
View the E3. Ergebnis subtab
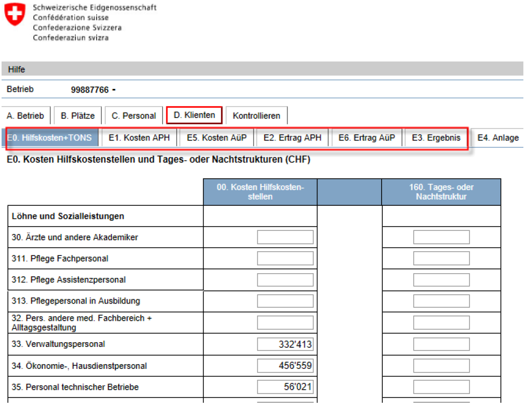[436, 138]
